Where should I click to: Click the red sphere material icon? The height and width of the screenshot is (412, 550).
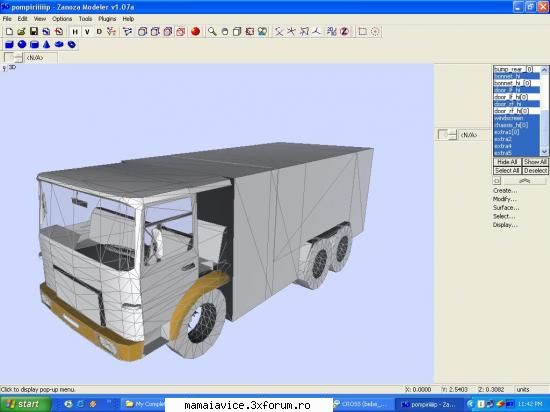tap(196, 32)
